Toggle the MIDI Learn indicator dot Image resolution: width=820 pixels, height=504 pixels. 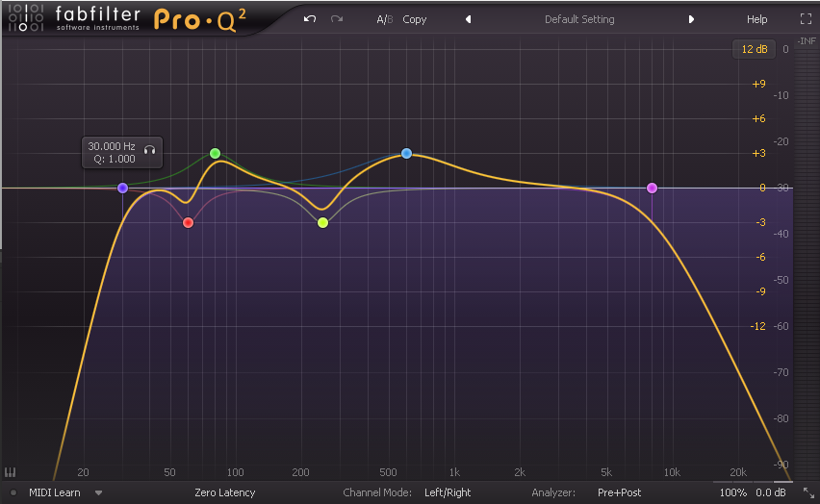point(13,492)
